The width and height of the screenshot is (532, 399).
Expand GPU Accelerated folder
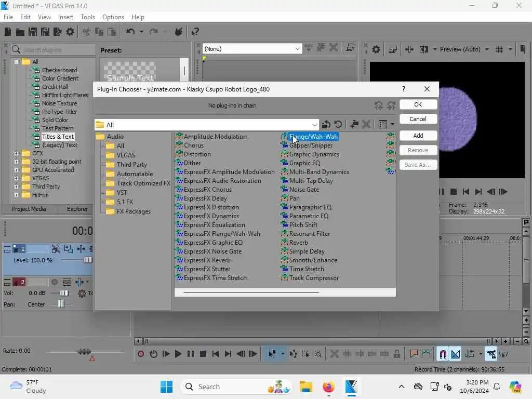tap(16, 170)
